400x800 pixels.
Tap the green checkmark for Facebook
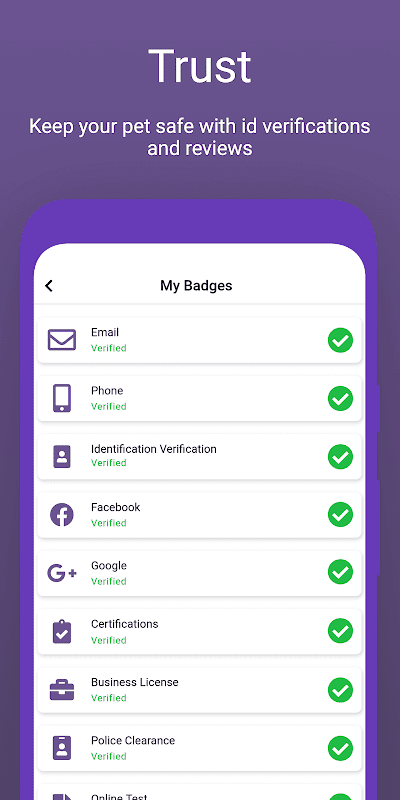click(340, 515)
